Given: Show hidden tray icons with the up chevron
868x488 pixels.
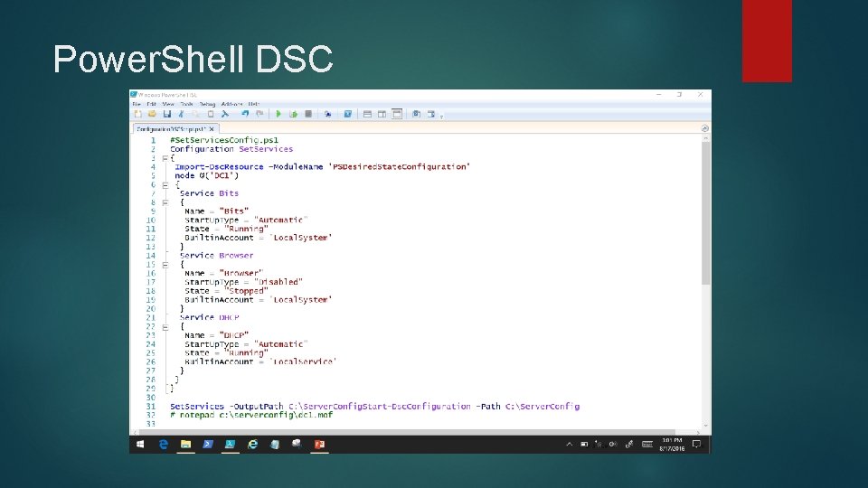Looking at the screenshot, I should point(569,445).
